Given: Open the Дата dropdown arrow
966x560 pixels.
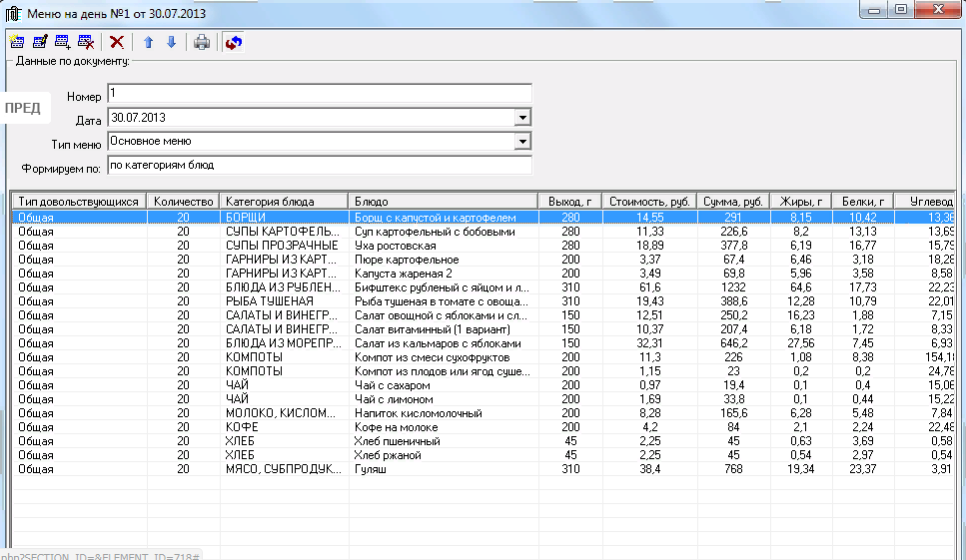Looking at the screenshot, I should point(521,118).
